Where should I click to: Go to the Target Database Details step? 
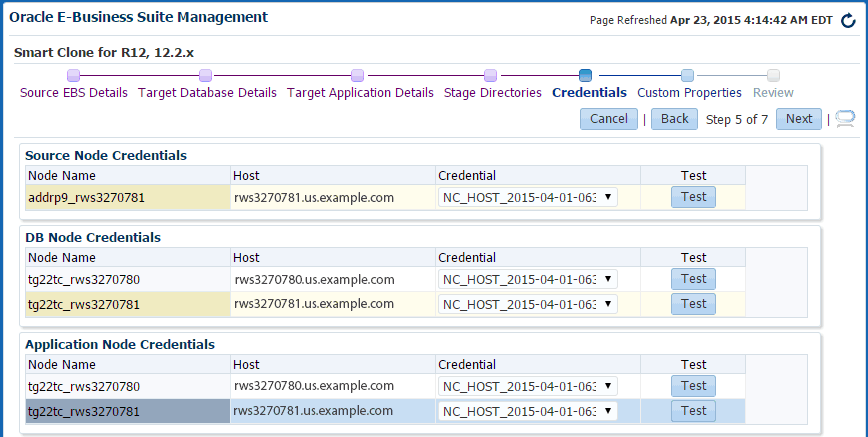click(207, 92)
